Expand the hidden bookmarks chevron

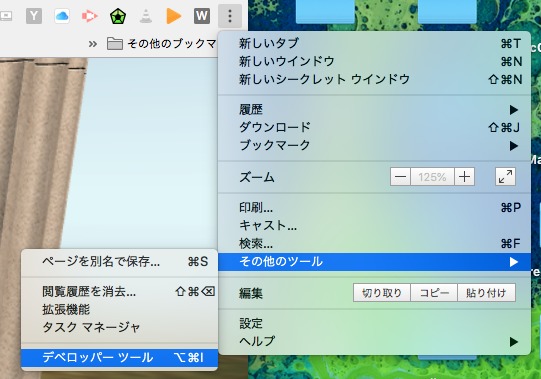[x=92, y=44]
